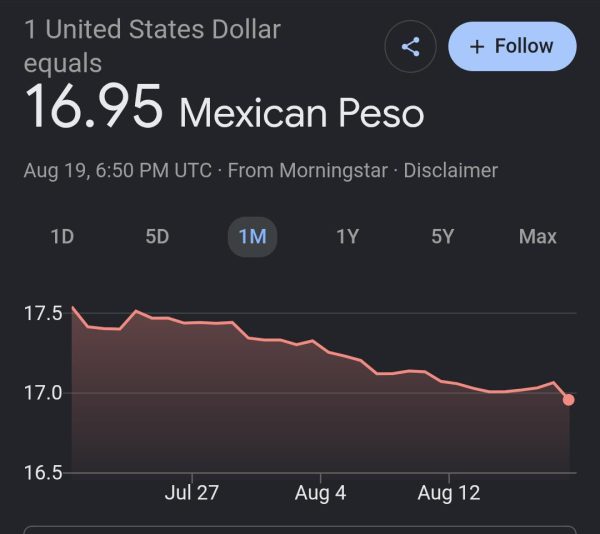Follow this currency pair

pyautogui.click(x=512, y=46)
